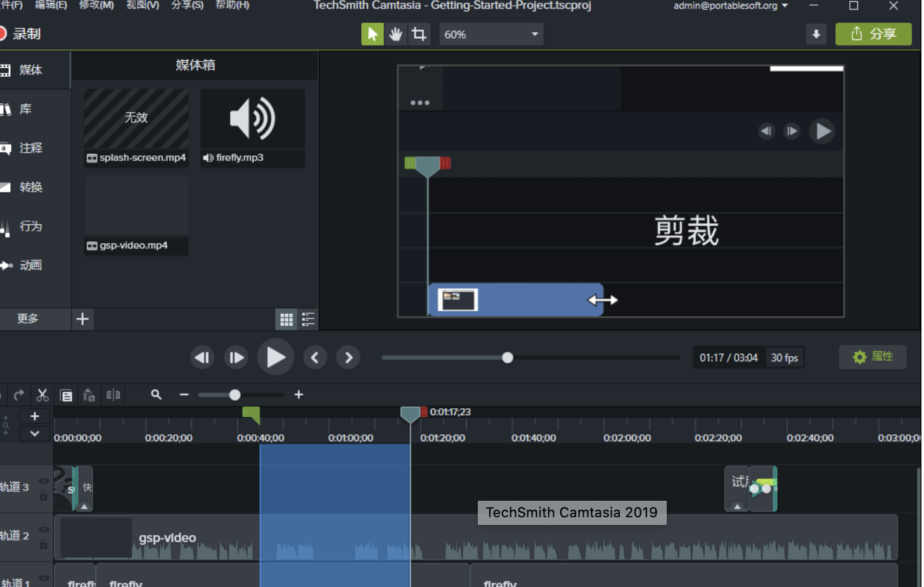Click the green 分享 share button
This screenshot has width=924, height=587.
[x=873, y=34]
